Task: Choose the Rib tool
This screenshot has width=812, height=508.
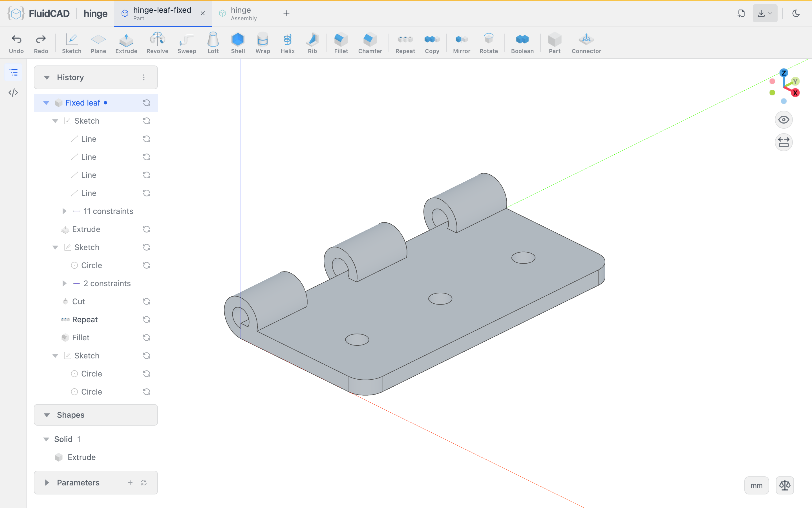Action: 312,43
